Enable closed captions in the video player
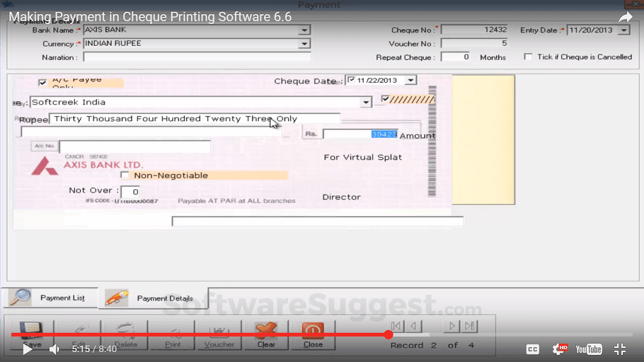The height and width of the screenshot is (362, 644). (x=532, y=349)
